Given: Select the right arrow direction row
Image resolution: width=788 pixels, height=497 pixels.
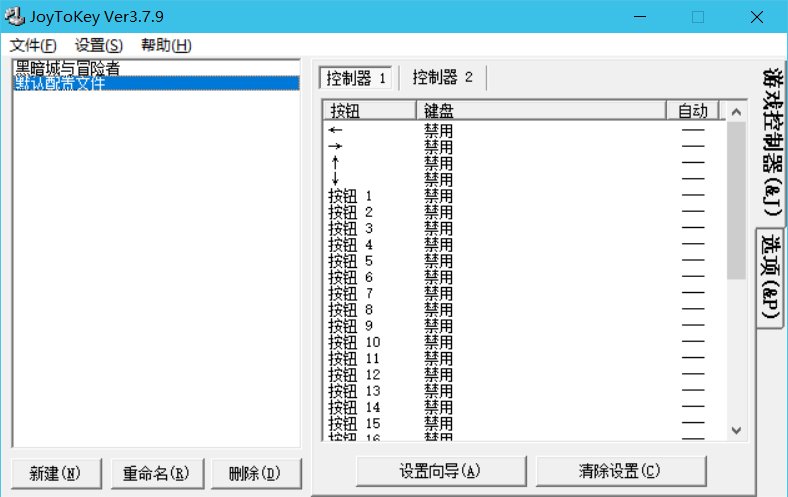Looking at the screenshot, I should pos(524,146).
